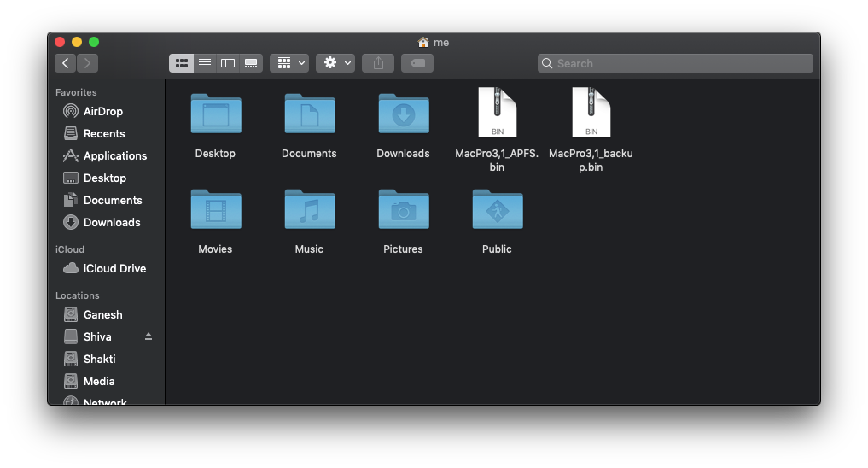Select the Public folder icon
The image size is (868, 468).
[497, 209]
